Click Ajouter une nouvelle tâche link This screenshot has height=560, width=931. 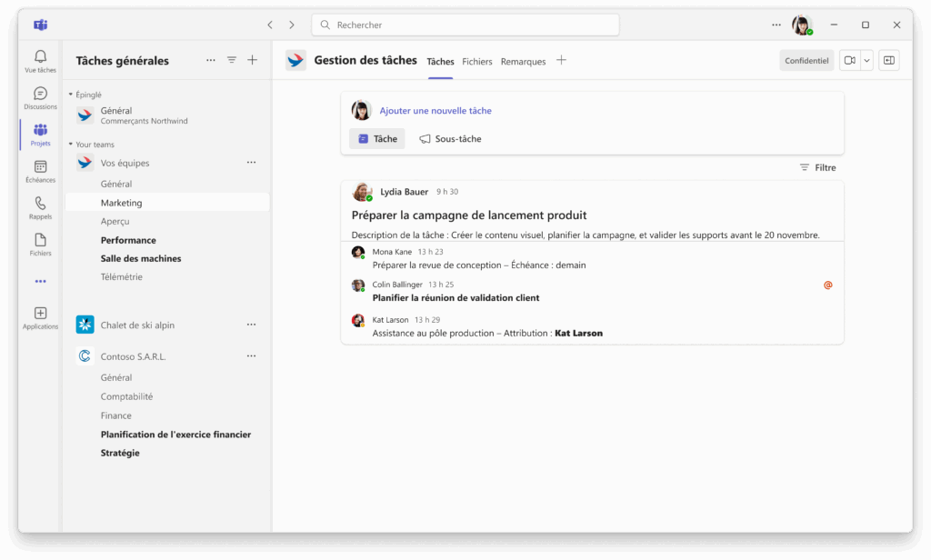(435, 111)
